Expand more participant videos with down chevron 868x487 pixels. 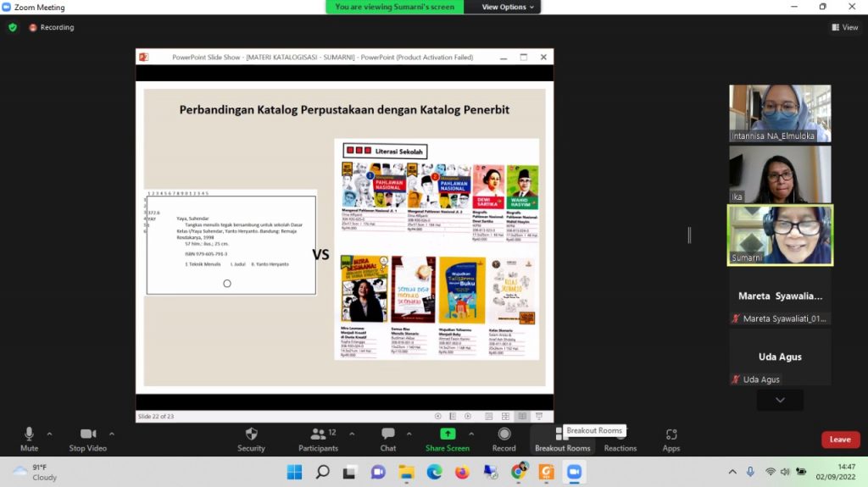tap(780, 400)
